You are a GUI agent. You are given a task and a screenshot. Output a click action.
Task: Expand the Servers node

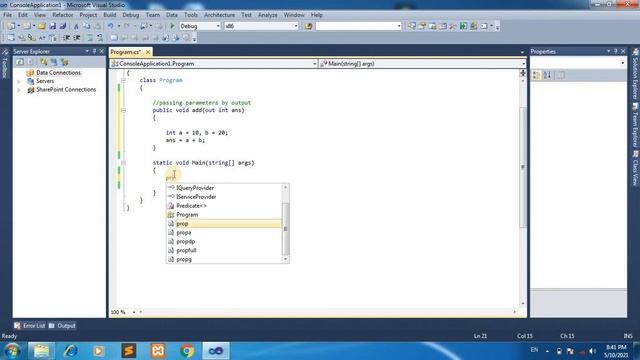[19, 81]
